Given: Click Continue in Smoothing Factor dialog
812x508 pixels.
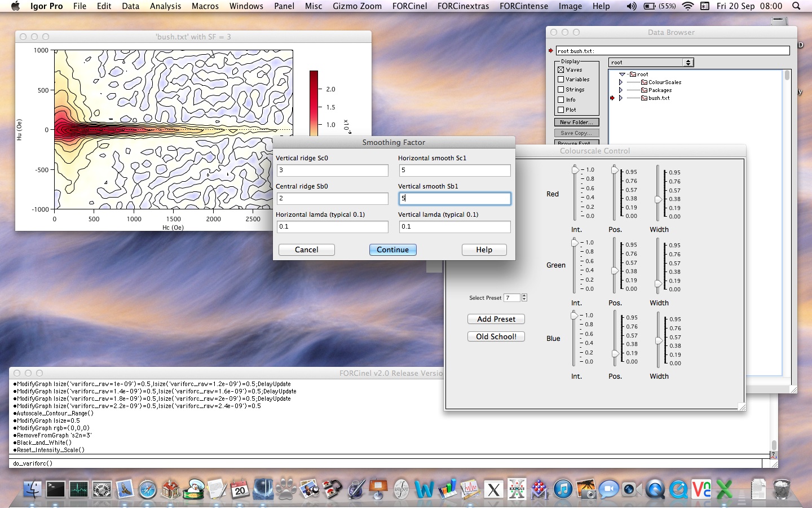Looking at the screenshot, I should 392,249.
